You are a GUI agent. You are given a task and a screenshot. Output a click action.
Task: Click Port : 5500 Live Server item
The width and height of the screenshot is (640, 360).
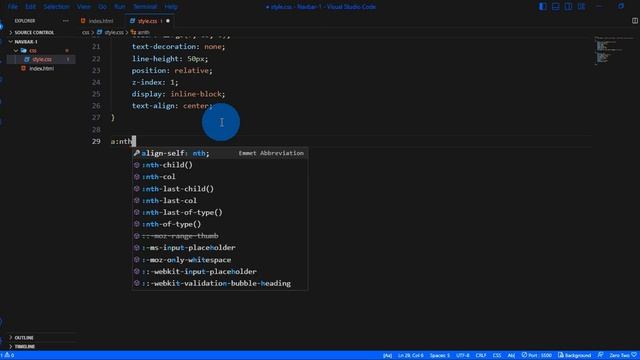click(x=536, y=356)
